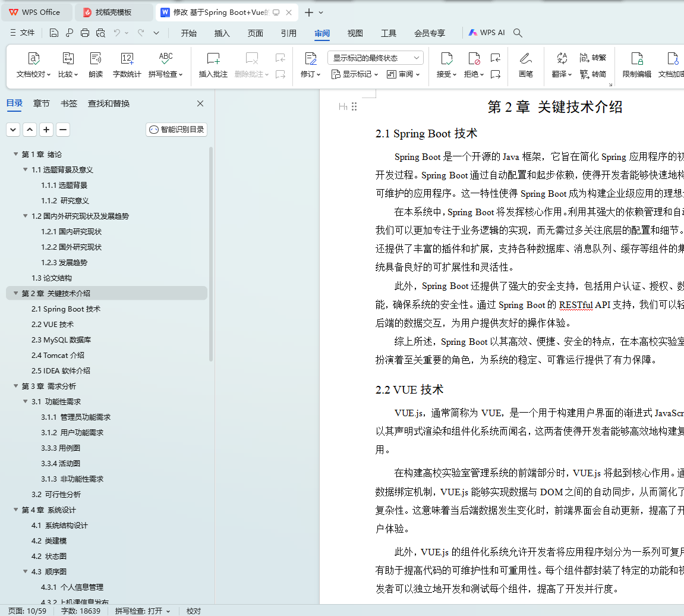Click the 修订 track changes icon
This screenshot has height=616, width=684.
pos(311,58)
